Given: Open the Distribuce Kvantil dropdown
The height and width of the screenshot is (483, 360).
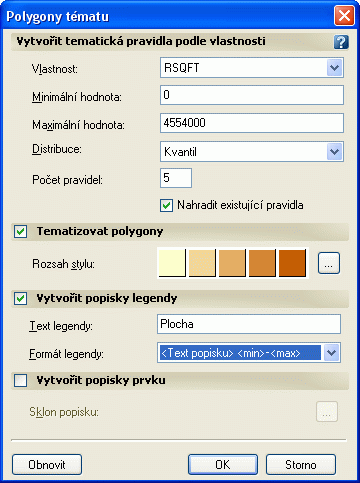Looking at the screenshot, I should pyautogui.click(x=334, y=152).
